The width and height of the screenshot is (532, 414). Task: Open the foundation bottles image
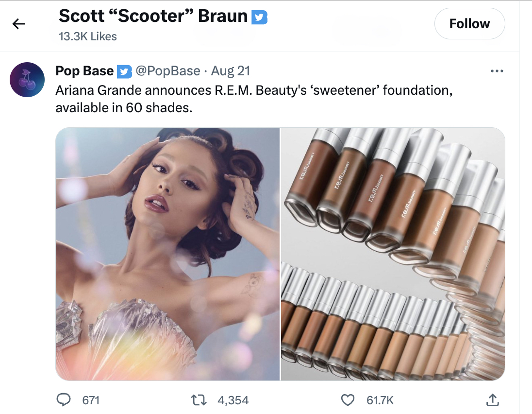pos(393,254)
